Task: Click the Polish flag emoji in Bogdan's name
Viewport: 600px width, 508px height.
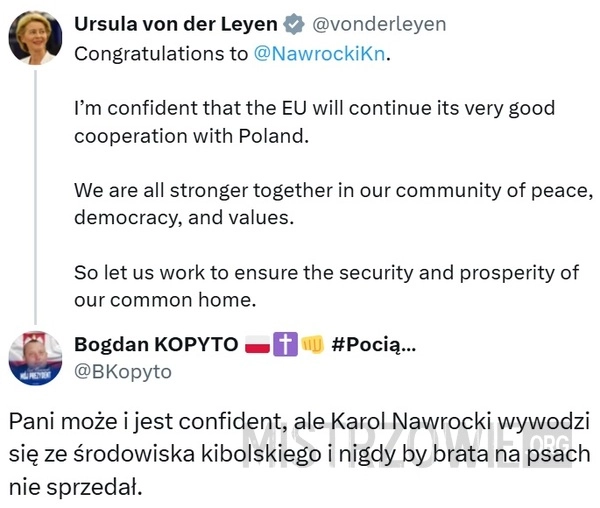Action: coord(257,344)
